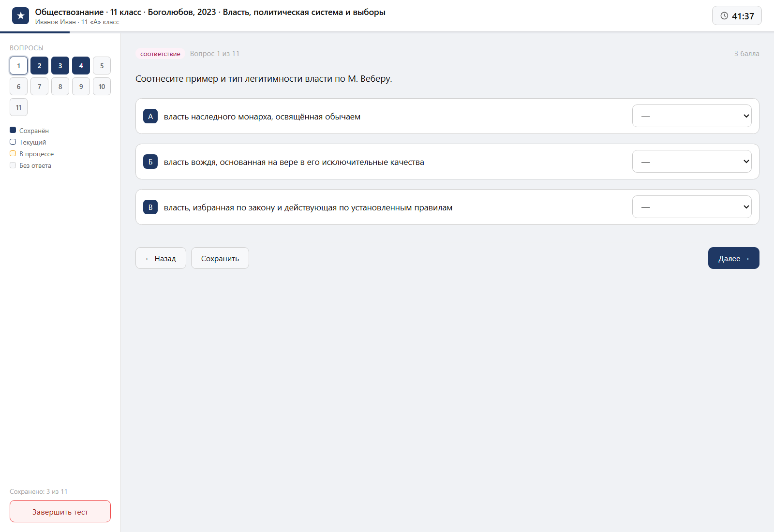This screenshot has width=774, height=532.
Task: Click the question text about М. Вебер
Action: 264,79
